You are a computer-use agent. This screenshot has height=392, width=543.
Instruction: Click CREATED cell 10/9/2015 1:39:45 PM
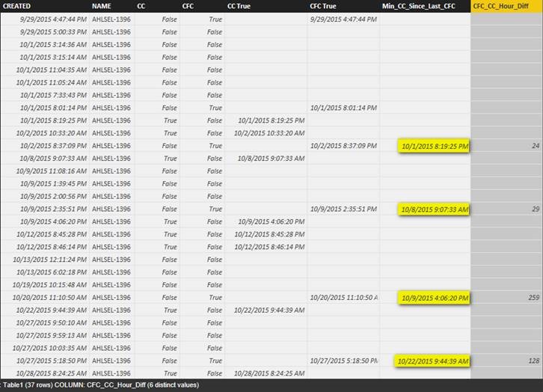tap(53, 183)
